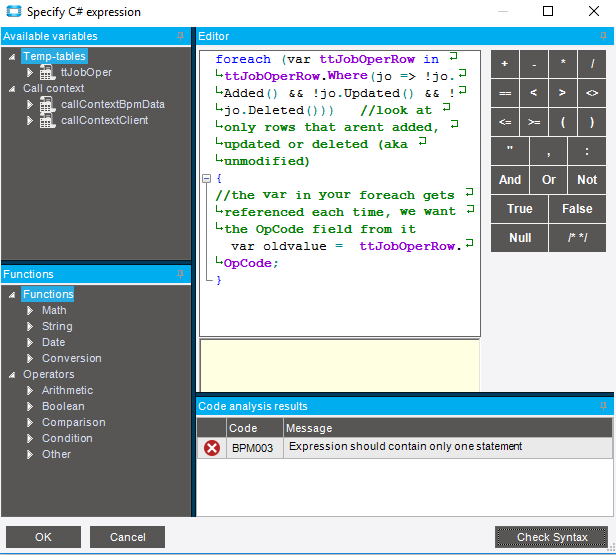Insert the Null keyword button
The width and height of the screenshot is (616, 555).
[x=520, y=238]
